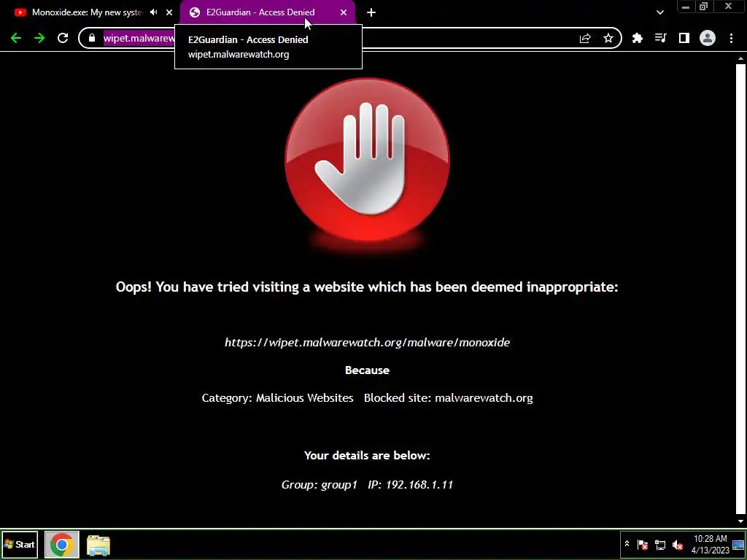Restore down the Chrome window
The width and height of the screenshot is (747, 560).
tap(704, 7)
